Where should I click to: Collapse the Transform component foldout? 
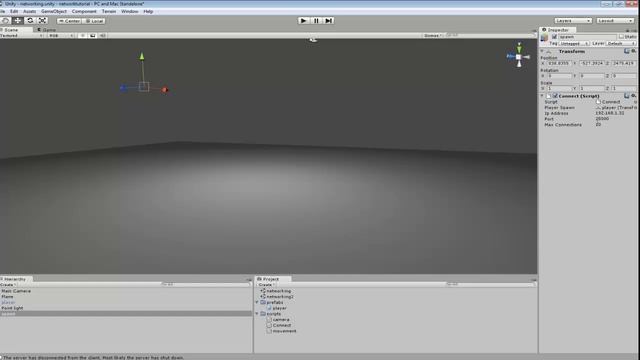click(x=542, y=51)
